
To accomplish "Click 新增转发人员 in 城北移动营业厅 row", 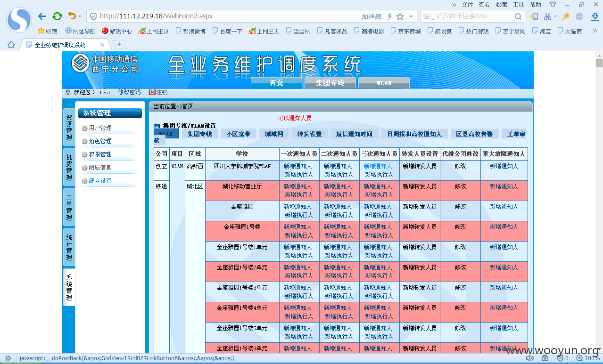I will click(420, 186).
